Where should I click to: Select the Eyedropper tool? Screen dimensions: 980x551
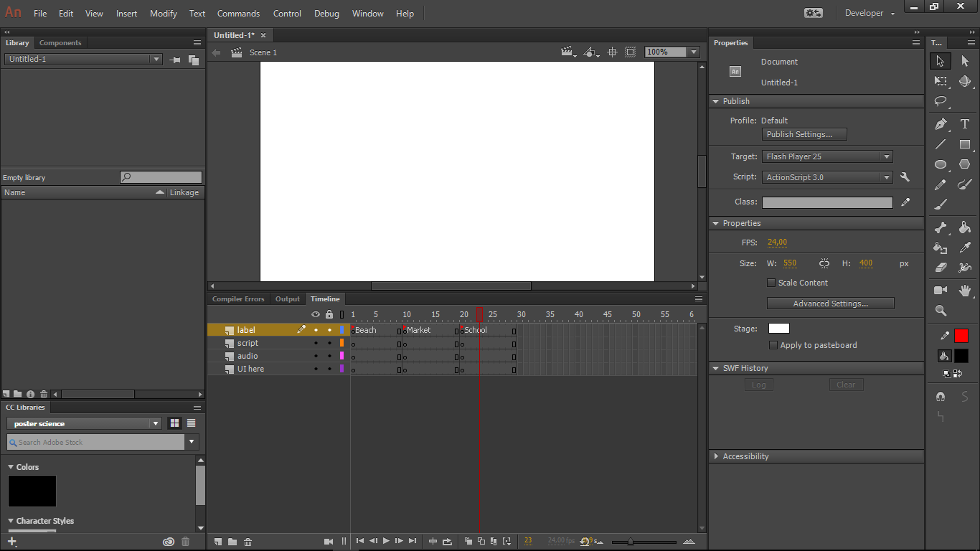(965, 248)
